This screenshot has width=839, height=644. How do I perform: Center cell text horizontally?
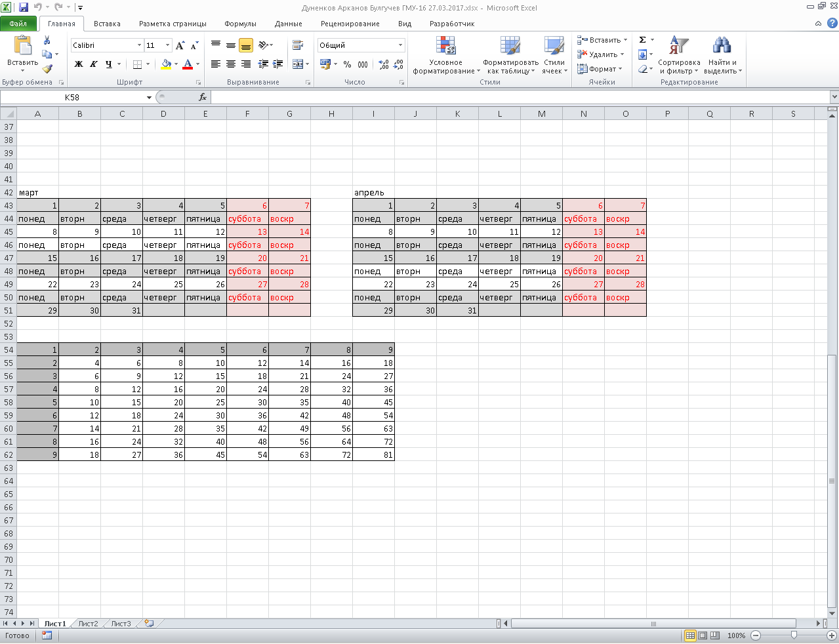[231, 64]
